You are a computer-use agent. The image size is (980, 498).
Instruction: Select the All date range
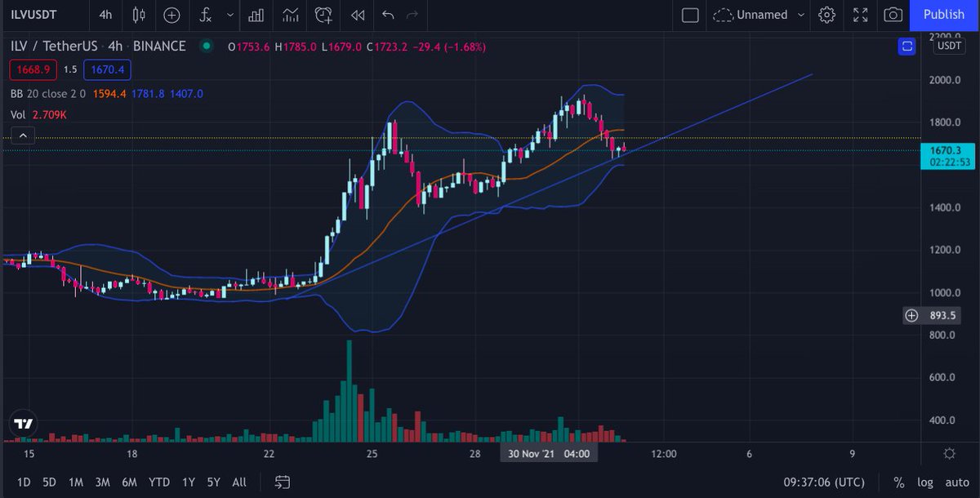click(239, 482)
